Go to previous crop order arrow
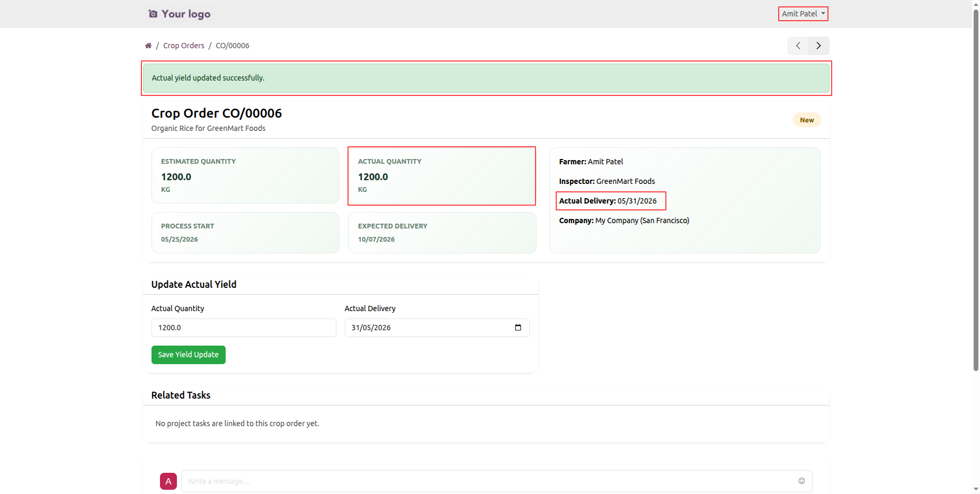This screenshot has height=494, width=980. pos(798,46)
